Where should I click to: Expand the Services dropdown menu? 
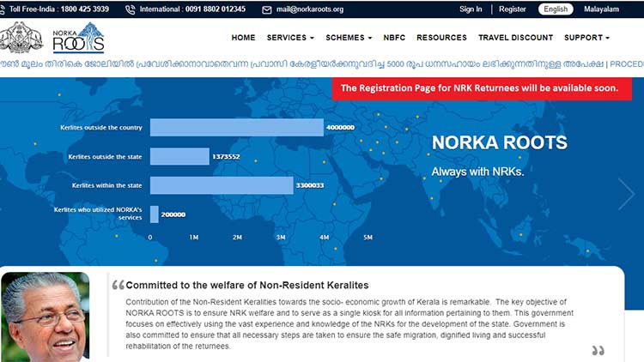click(x=290, y=38)
